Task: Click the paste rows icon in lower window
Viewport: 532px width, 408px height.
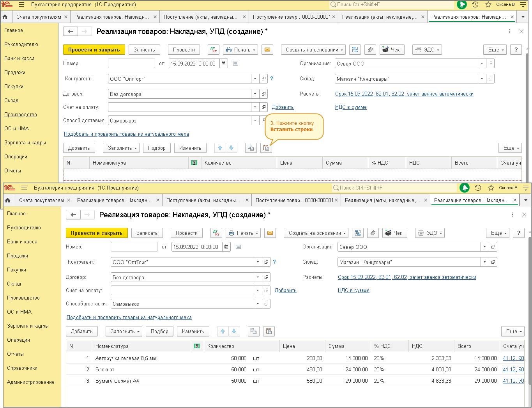Action: point(269,331)
